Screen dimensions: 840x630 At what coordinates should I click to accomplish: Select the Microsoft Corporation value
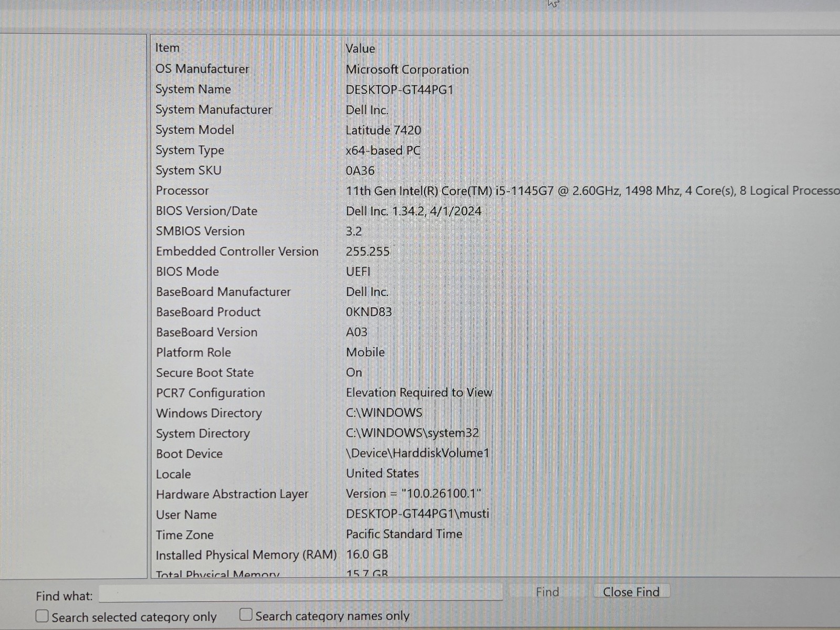(407, 69)
